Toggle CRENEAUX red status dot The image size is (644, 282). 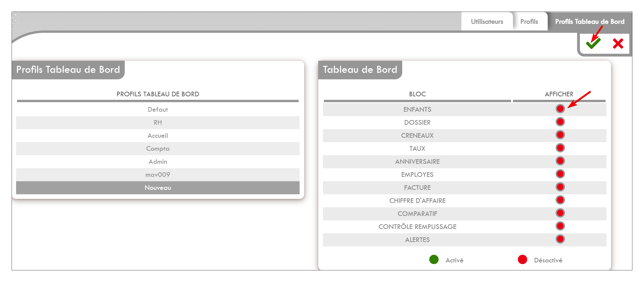[560, 135]
